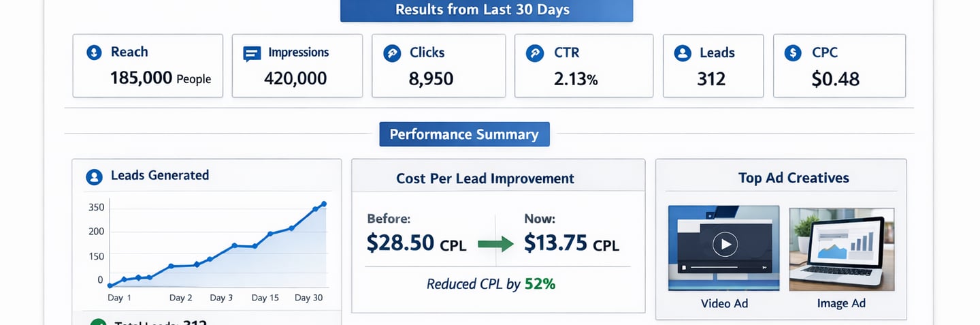Click the Leads Generated header icon
The height and width of the screenshot is (325, 980).
[x=94, y=176]
